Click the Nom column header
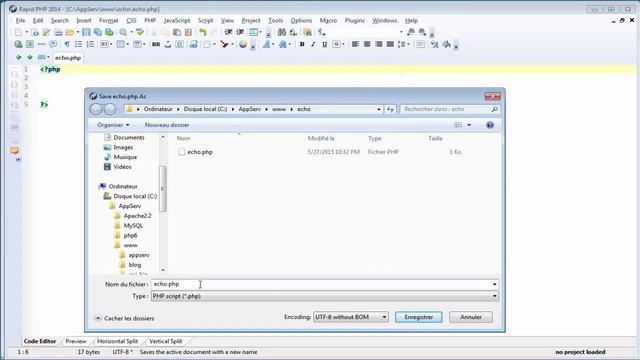The height and width of the screenshot is (360, 640). coord(184,139)
